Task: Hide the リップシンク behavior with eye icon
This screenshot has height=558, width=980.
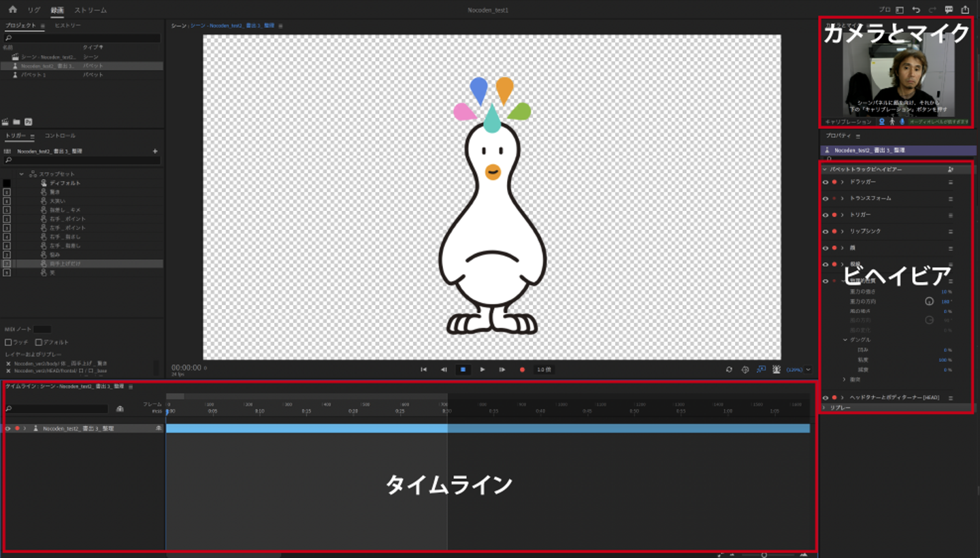Action: coord(826,231)
